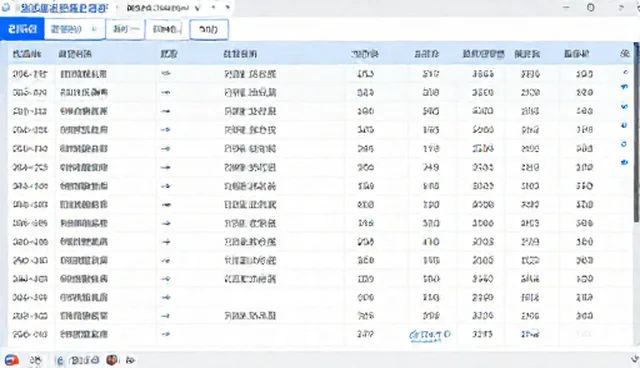Image resolution: width=640 pixels, height=368 pixels.
Task: Open the blue link text in the last table row
Action: (430, 335)
